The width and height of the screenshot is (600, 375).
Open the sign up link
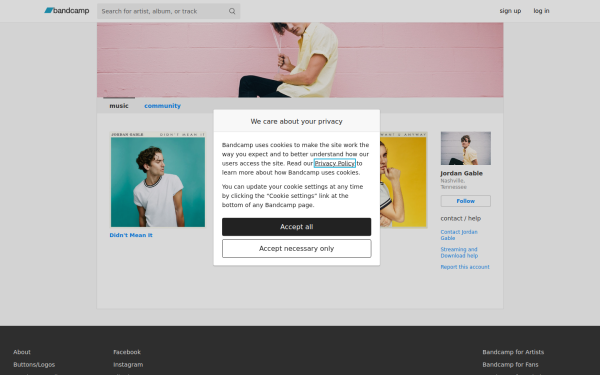point(510,11)
